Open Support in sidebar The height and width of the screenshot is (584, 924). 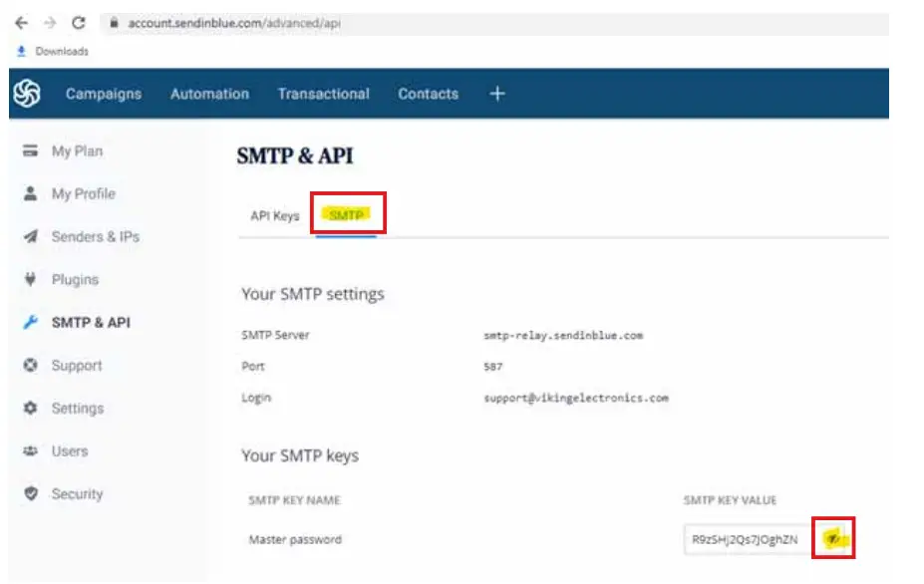click(77, 366)
